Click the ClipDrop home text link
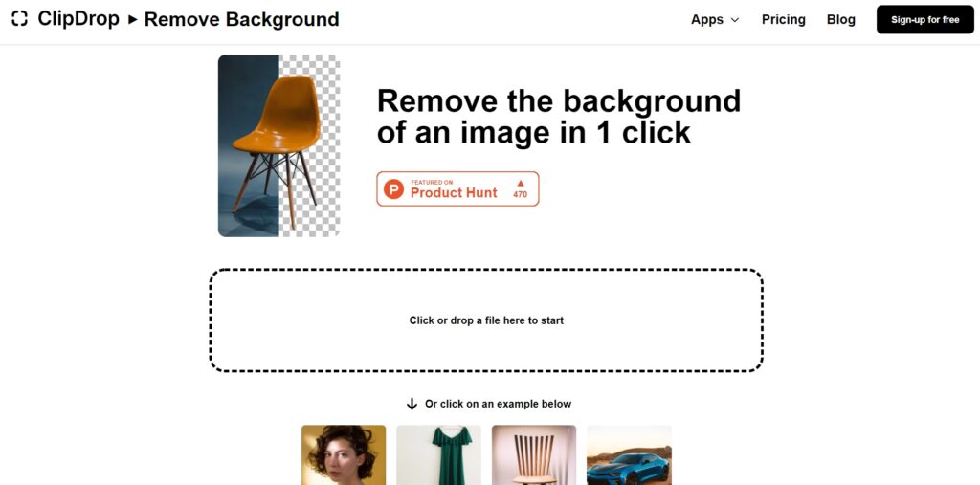The width and height of the screenshot is (980, 485). point(78,19)
